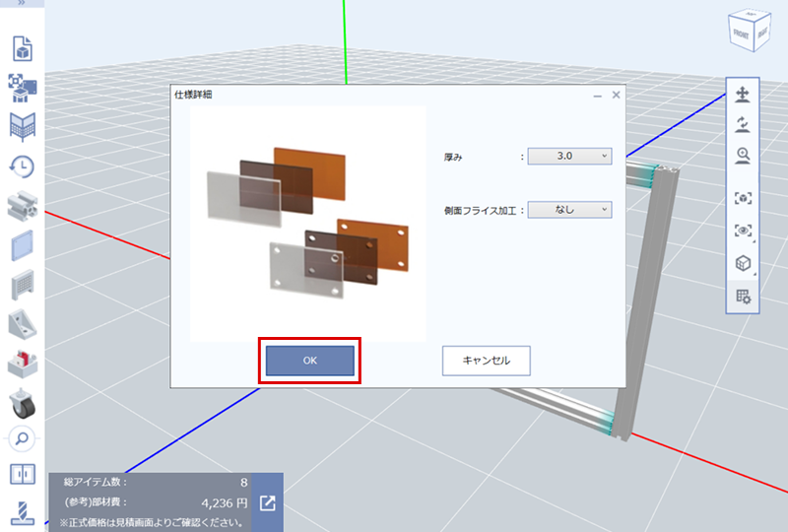Select the pan move view tool

pos(743,96)
